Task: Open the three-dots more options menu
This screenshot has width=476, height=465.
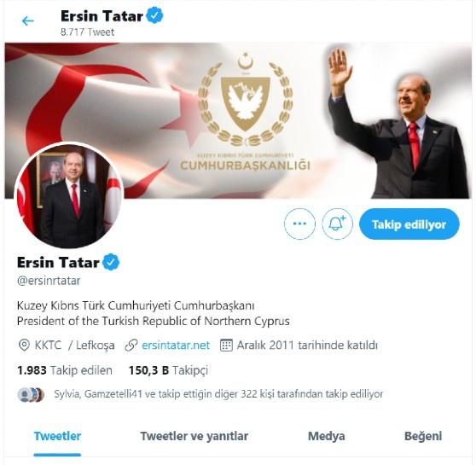Action: pos(299,224)
